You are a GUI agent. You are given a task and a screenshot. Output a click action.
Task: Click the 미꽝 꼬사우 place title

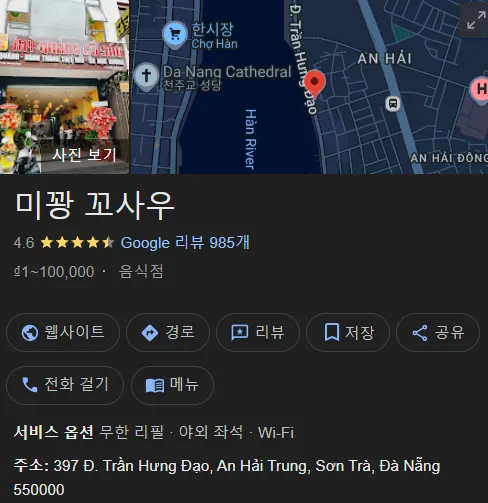click(95, 206)
